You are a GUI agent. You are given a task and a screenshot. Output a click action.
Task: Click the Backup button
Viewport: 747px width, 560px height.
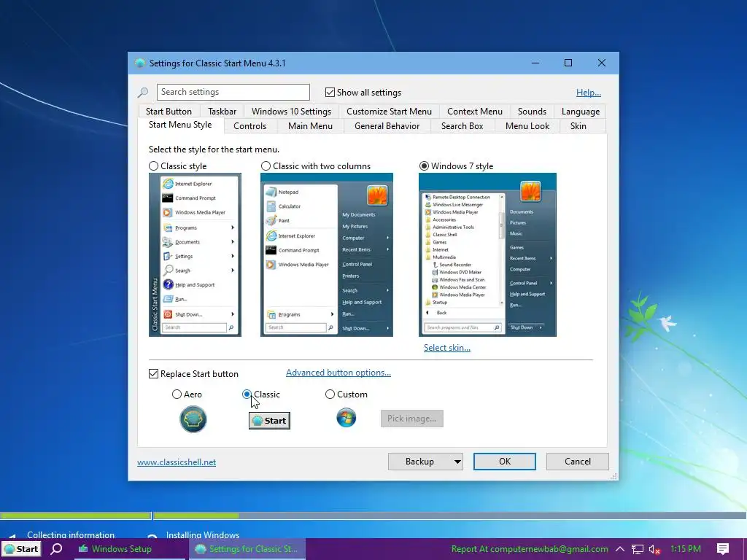[419, 462]
